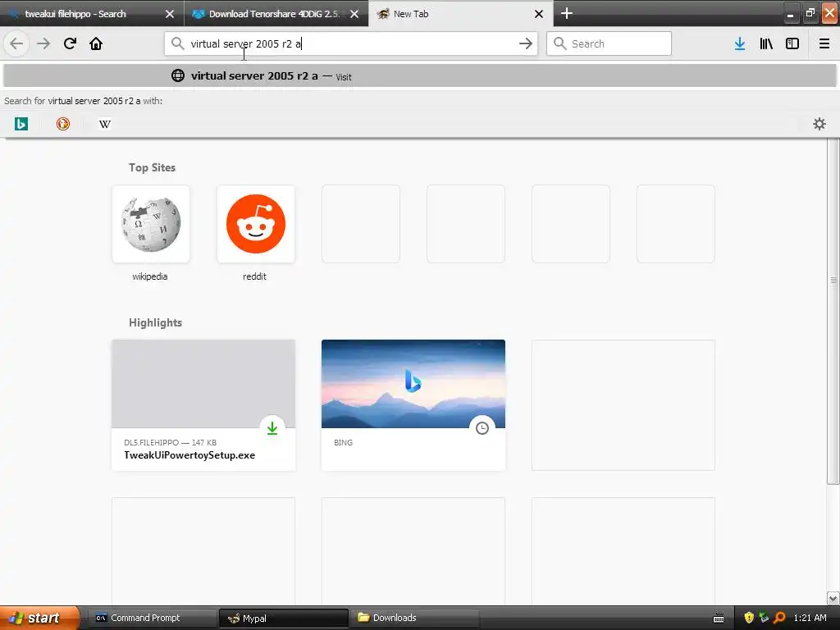840x630 pixels.
Task: Close the New Tab tab
Action: tap(539, 14)
